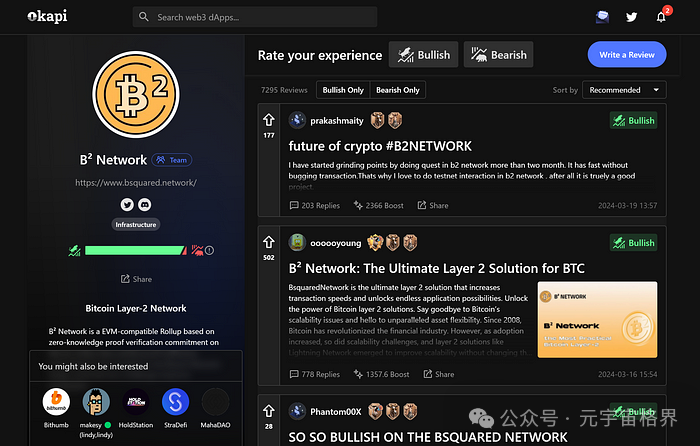Viewport: 700px width, 446px height.
Task: Open review SO SO BULLISH ON THE BSQUARED NETWORK
Action: [x=428, y=437]
